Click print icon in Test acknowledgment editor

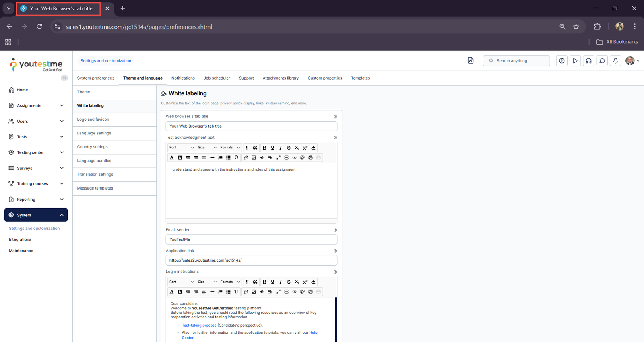click(310, 158)
